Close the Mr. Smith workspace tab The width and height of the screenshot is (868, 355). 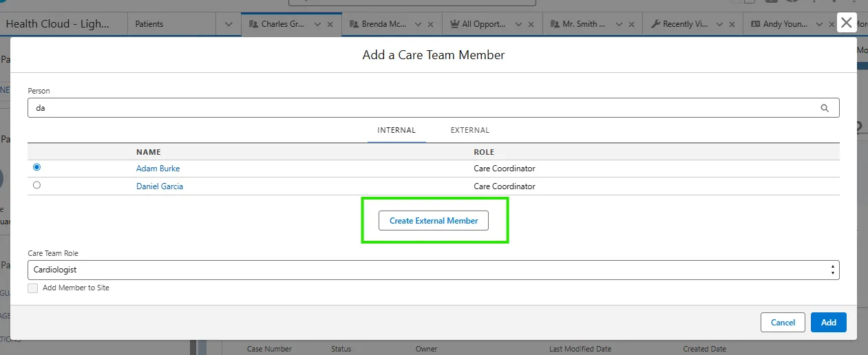coord(631,24)
